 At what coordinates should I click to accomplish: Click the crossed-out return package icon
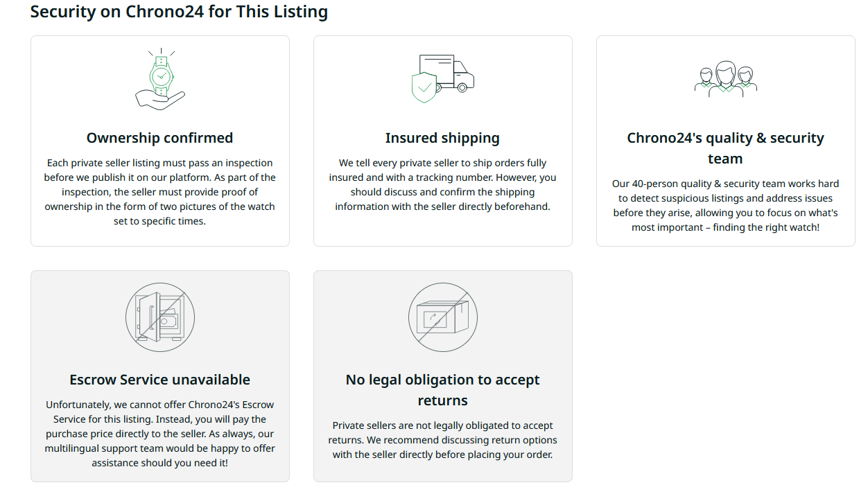click(x=442, y=317)
